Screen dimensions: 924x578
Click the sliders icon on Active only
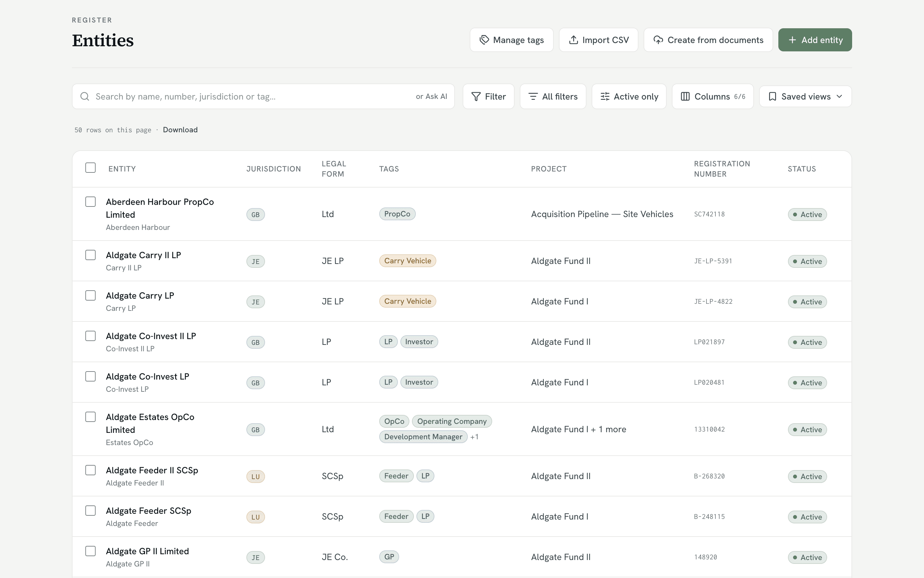(x=605, y=96)
